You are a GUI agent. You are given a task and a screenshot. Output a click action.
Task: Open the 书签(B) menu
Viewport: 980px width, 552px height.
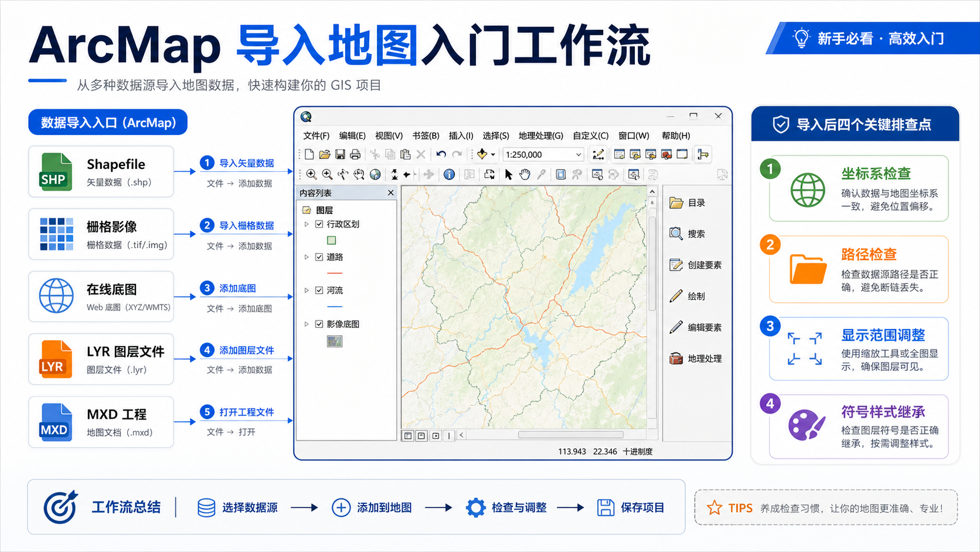[426, 136]
